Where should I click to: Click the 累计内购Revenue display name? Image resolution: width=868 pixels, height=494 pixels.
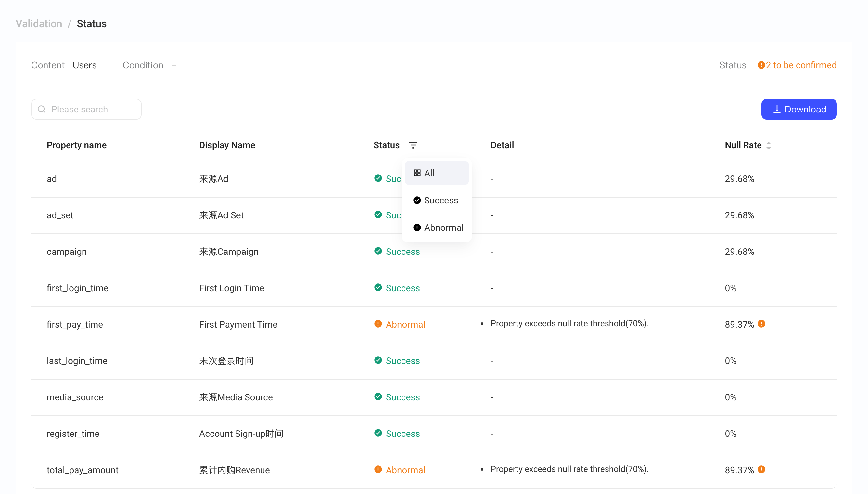coord(234,470)
